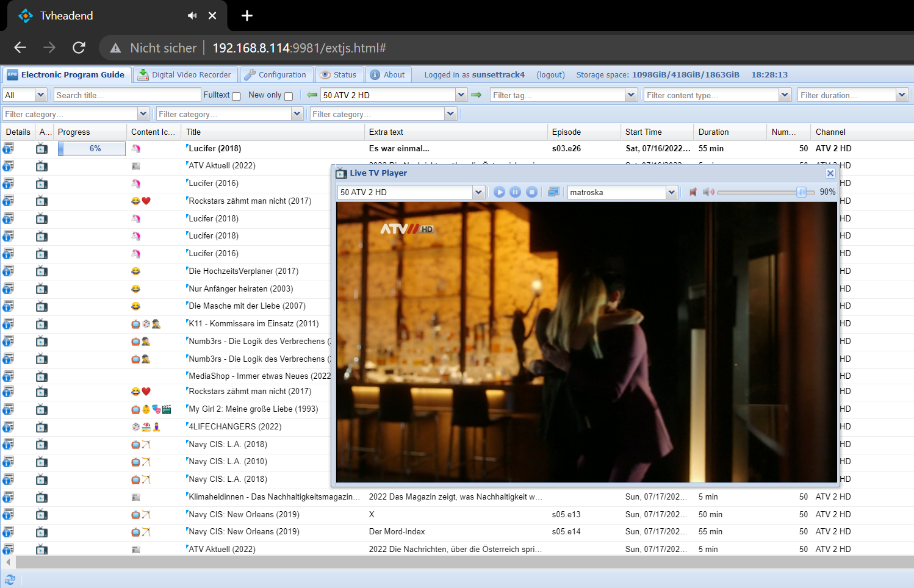Open the matroska profile dropdown
Image resolution: width=914 pixels, height=588 pixels.
672,192
